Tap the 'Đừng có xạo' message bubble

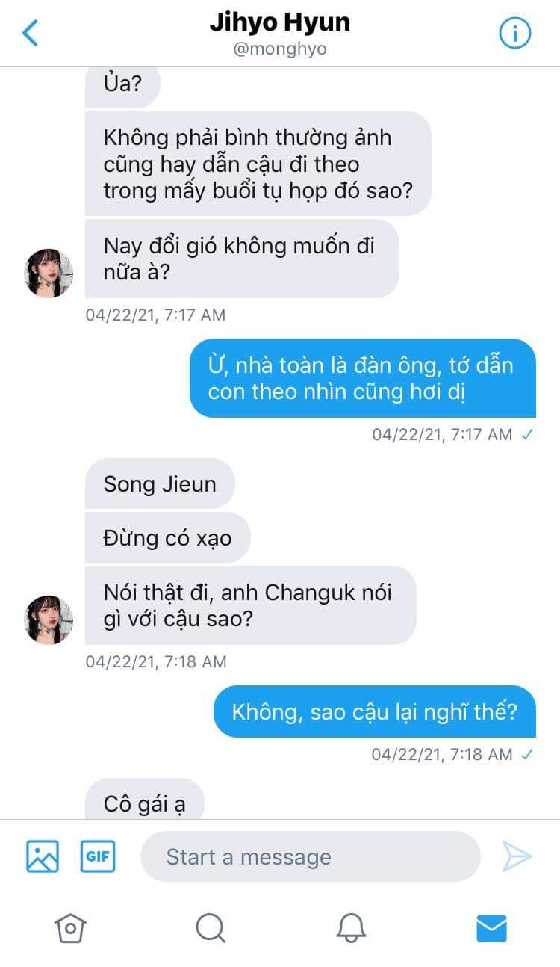[x=167, y=537]
